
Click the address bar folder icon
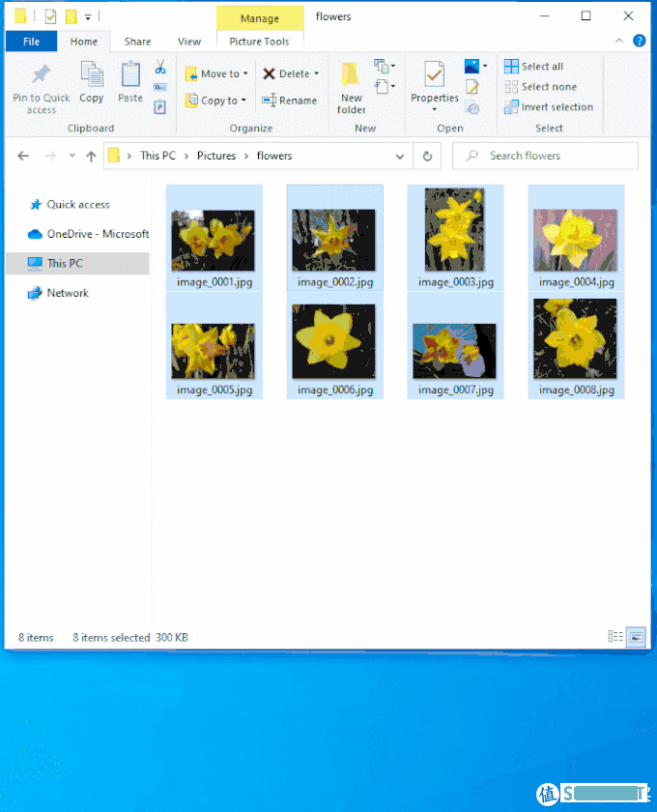pyautogui.click(x=114, y=156)
